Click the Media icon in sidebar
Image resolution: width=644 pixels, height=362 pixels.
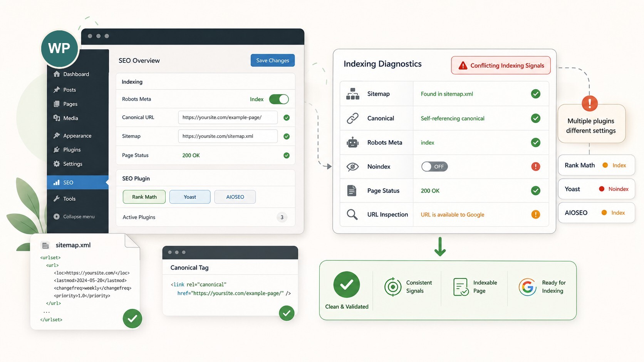57,118
